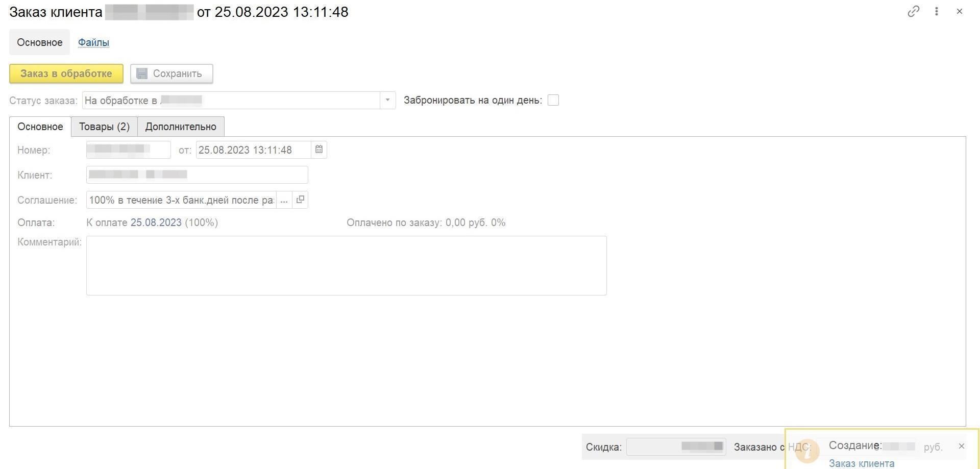Open the agreement record via the open-form icon
The image size is (980, 469).
pos(300,200)
